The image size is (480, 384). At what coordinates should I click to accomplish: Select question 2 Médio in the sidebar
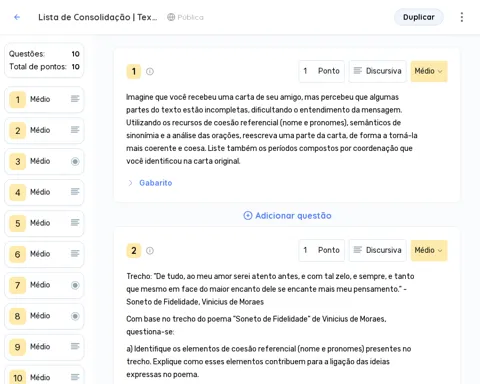pos(44,130)
